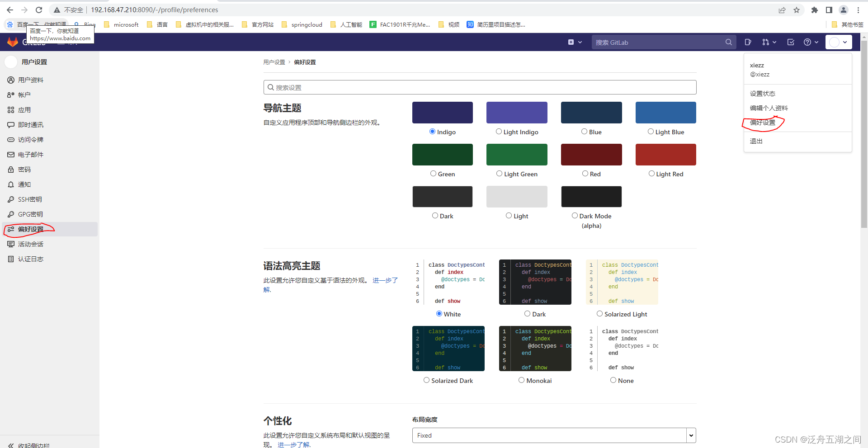Open 通知 notification settings in sidebar

point(24,184)
